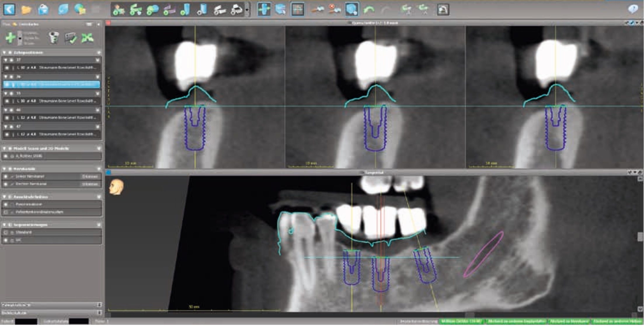644x326 pixels.
Task: Toggle visibility of the Standard segmentation
Action: [x=6, y=232]
